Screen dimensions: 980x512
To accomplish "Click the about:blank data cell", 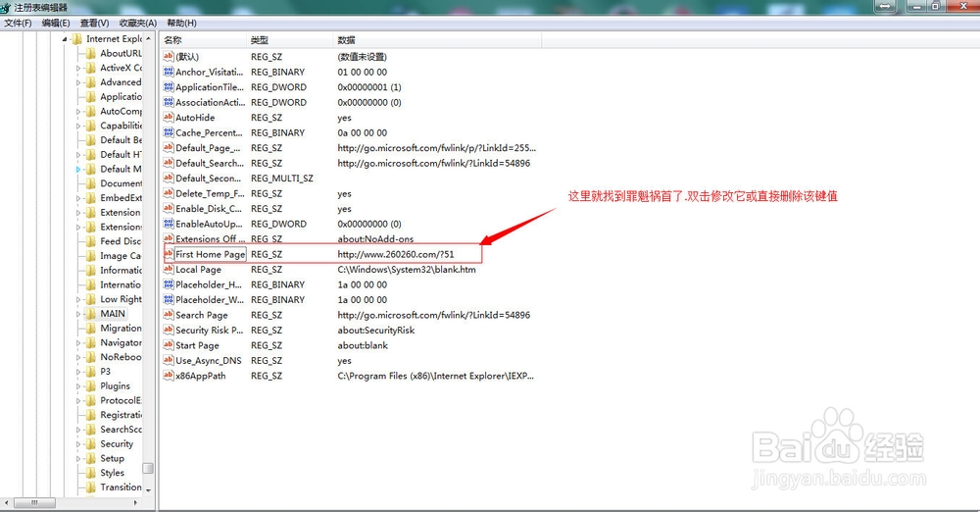I will pyautogui.click(x=363, y=345).
